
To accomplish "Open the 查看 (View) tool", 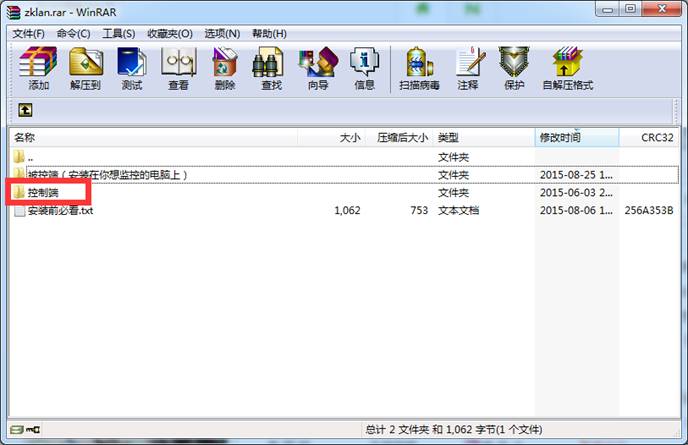I will point(178,68).
